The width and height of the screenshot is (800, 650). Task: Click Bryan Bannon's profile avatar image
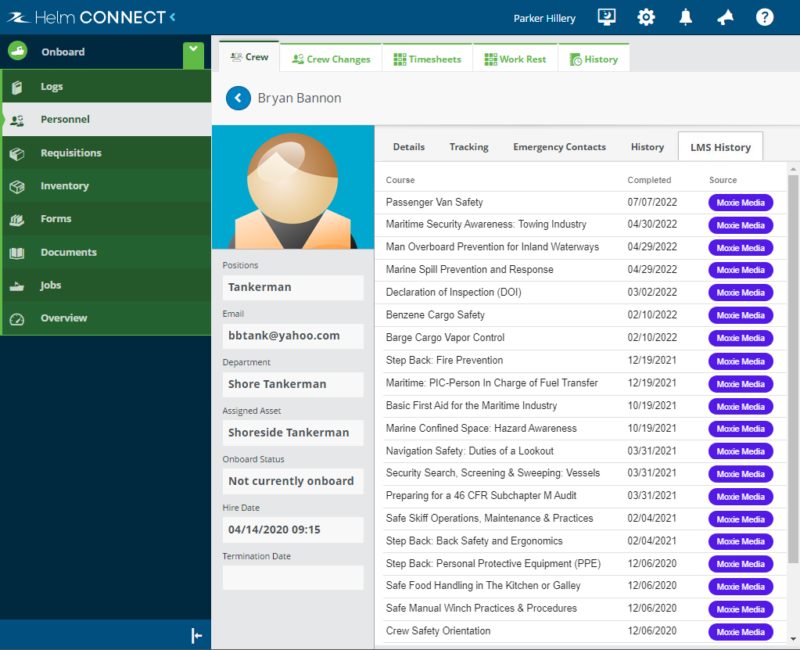[292, 188]
